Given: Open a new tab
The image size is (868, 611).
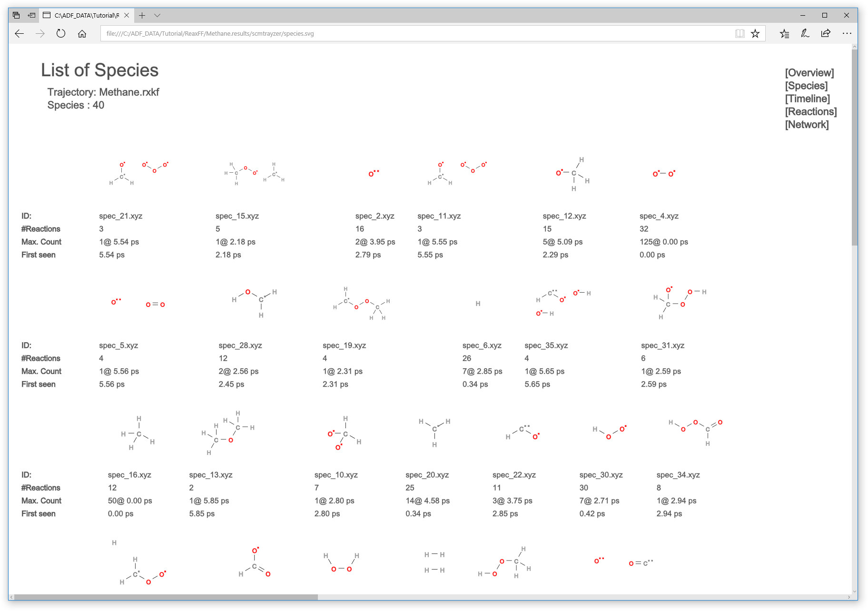Looking at the screenshot, I should [x=142, y=15].
